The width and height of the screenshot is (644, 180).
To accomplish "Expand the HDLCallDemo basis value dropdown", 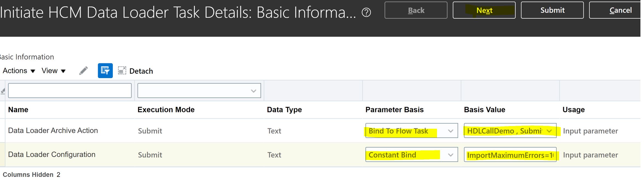I will [x=549, y=131].
